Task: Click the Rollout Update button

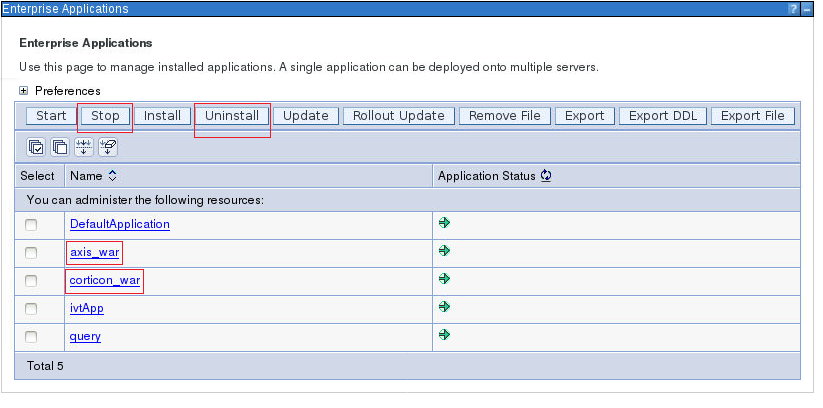Action: tap(399, 116)
